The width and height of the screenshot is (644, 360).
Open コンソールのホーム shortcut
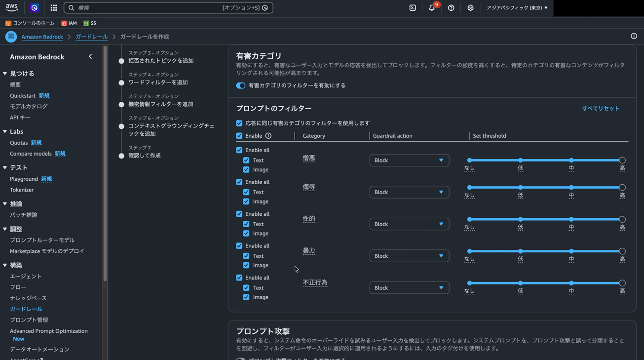[30, 23]
